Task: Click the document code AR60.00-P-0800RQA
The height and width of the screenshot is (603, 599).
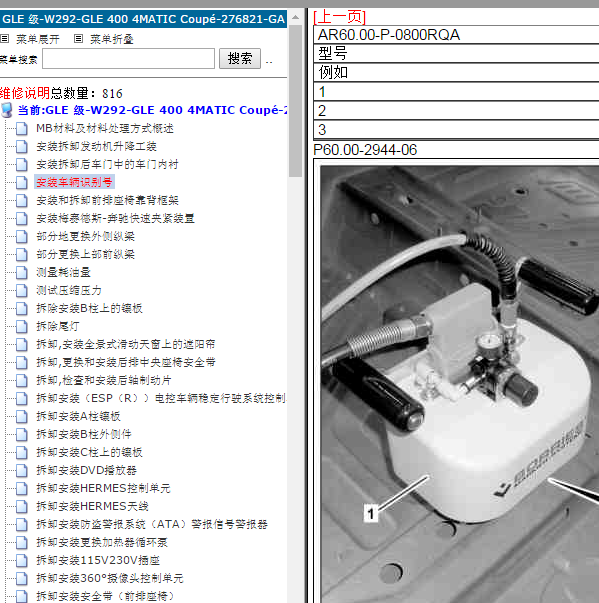Action: (x=389, y=35)
